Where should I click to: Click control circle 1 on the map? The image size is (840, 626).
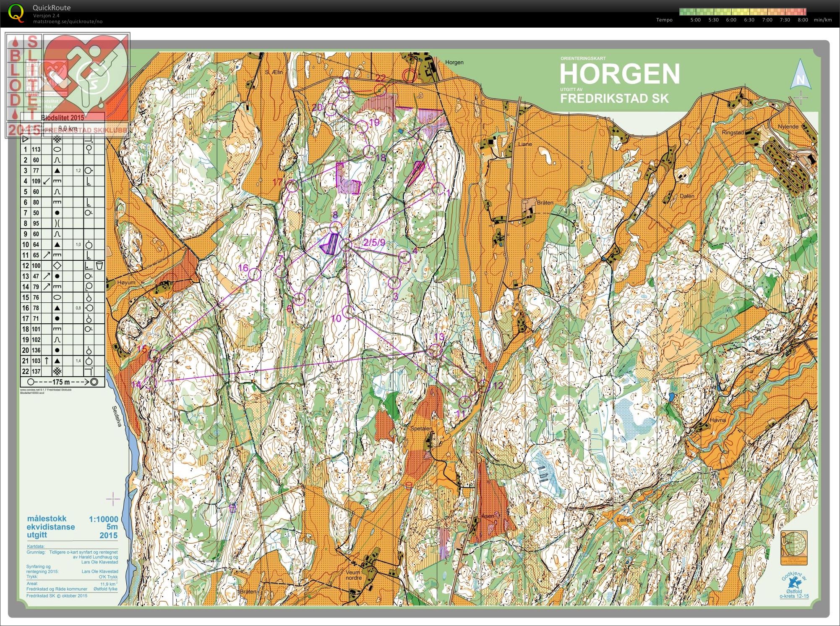[437, 189]
